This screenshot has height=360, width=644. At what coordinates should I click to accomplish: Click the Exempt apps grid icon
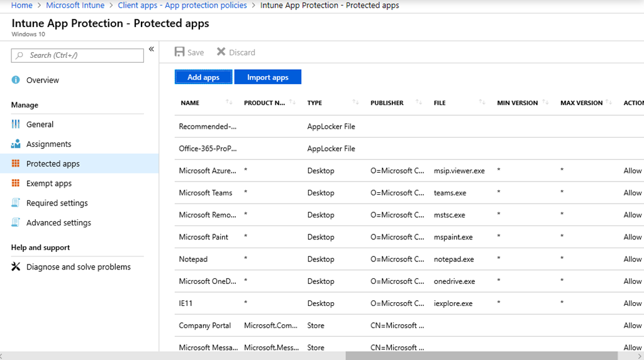[16, 183]
